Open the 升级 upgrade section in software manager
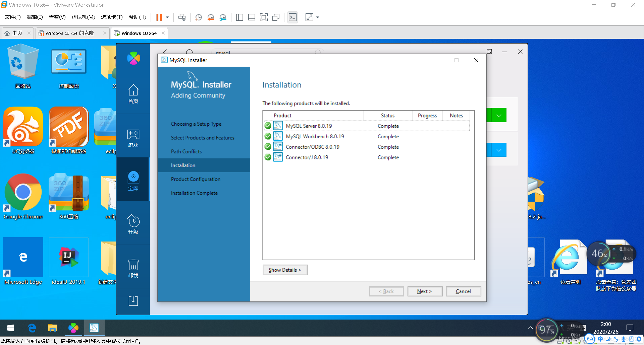The image size is (644, 345). pos(133,224)
